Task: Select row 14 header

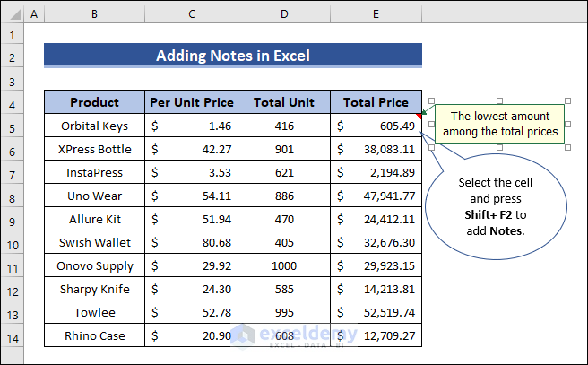Action: (12, 335)
